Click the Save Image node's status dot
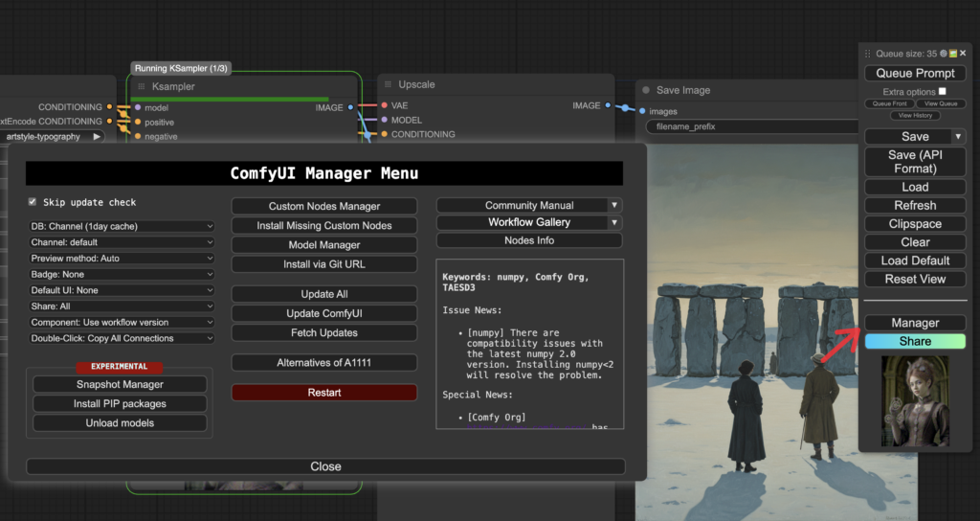 646,90
